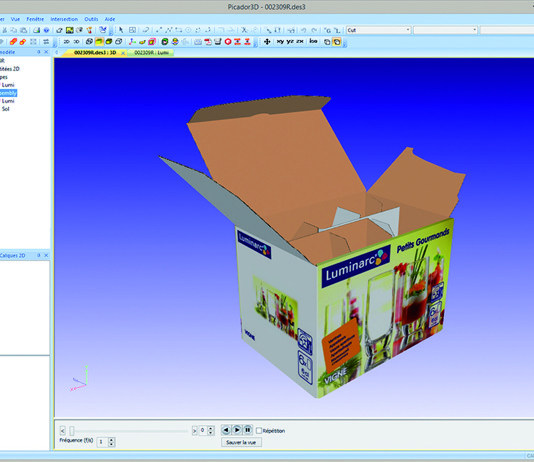Screen dimensions: 534x462
Task: Click the PDF export icon
Action: pos(208,42)
